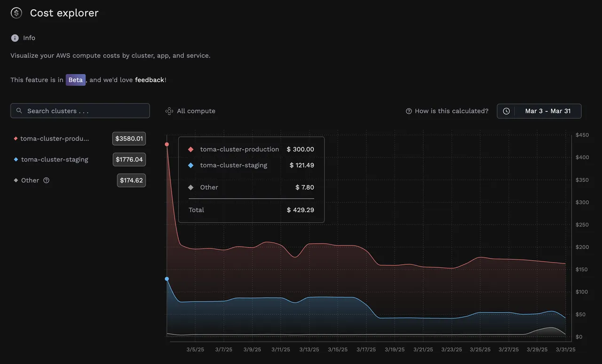Click the 3/23/25 x-axis date label
The width and height of the screenshot is (602, 364).
point(451,350)
